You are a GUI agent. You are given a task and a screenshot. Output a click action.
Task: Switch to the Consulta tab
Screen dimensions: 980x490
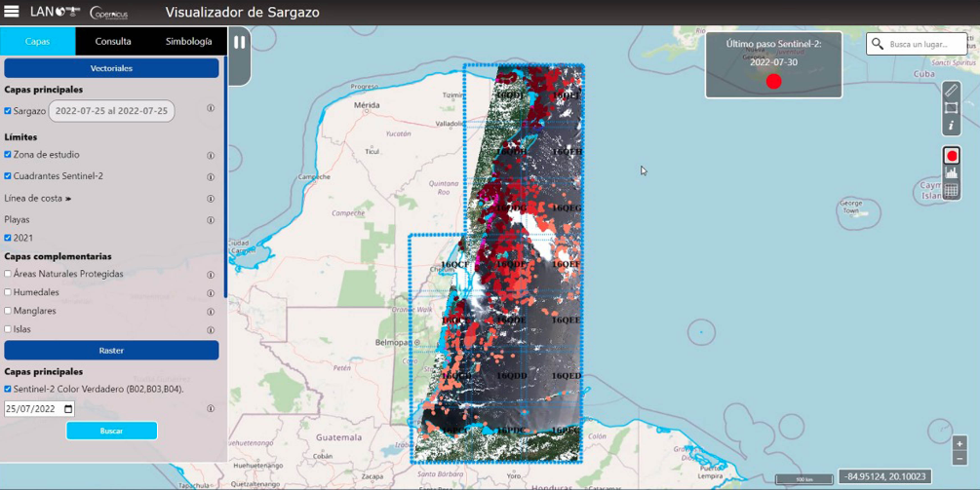(x=113, y=41)
